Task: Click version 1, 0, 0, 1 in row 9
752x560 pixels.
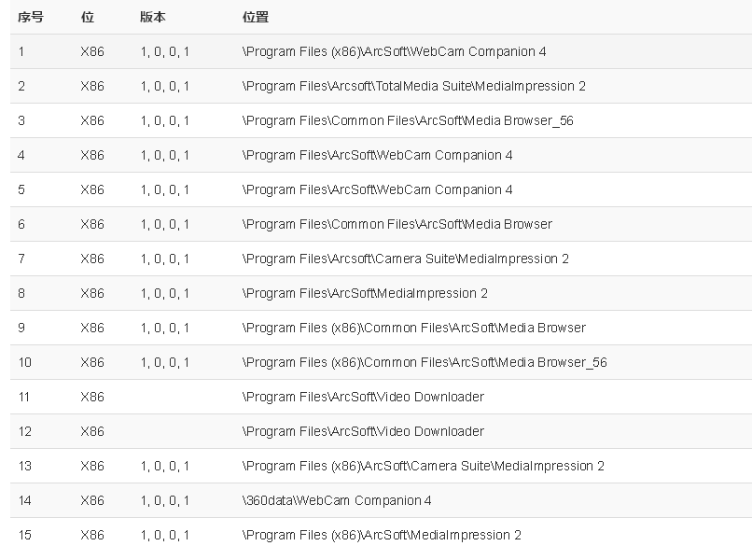Action: [x=165, y=328]
